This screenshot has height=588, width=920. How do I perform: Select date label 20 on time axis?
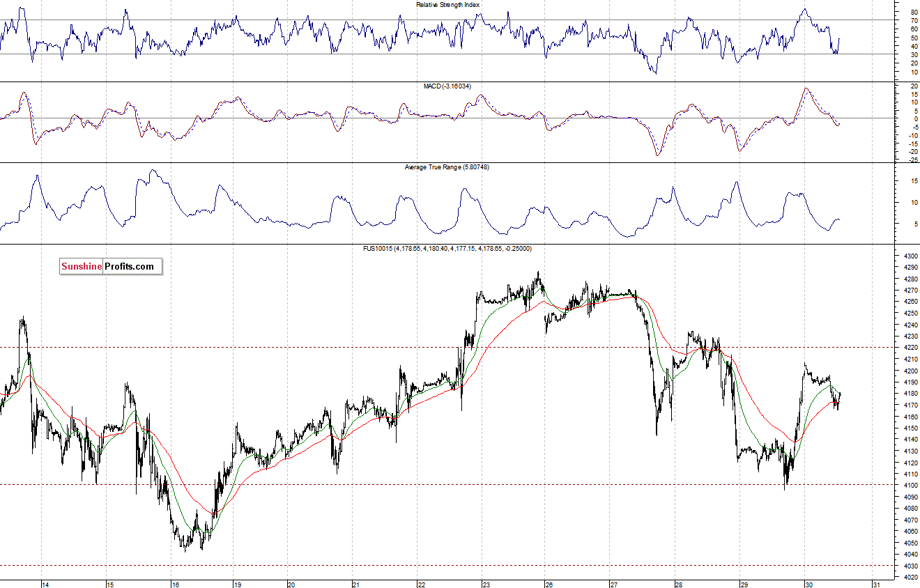click(x=291, y=585)
